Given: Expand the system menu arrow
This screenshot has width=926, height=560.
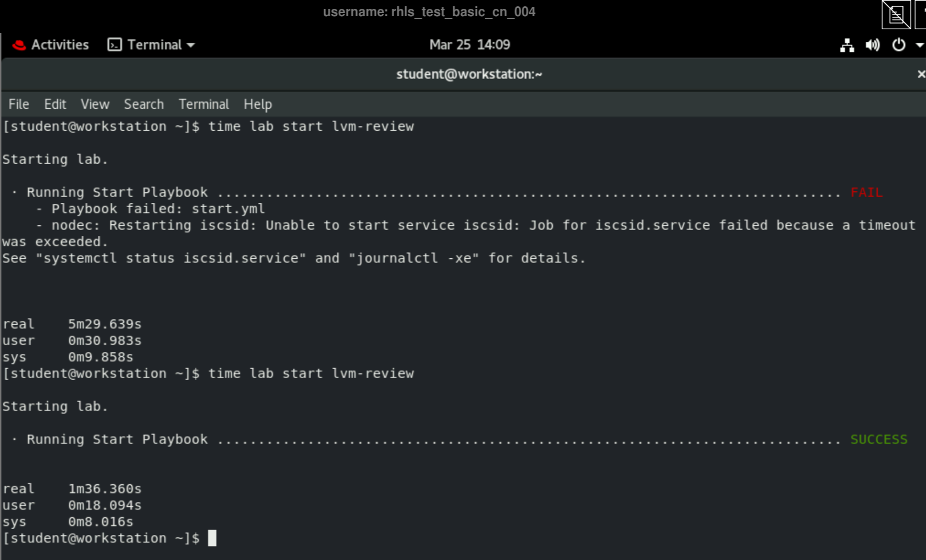Looking at the screenshot, I should click(919, 45).
